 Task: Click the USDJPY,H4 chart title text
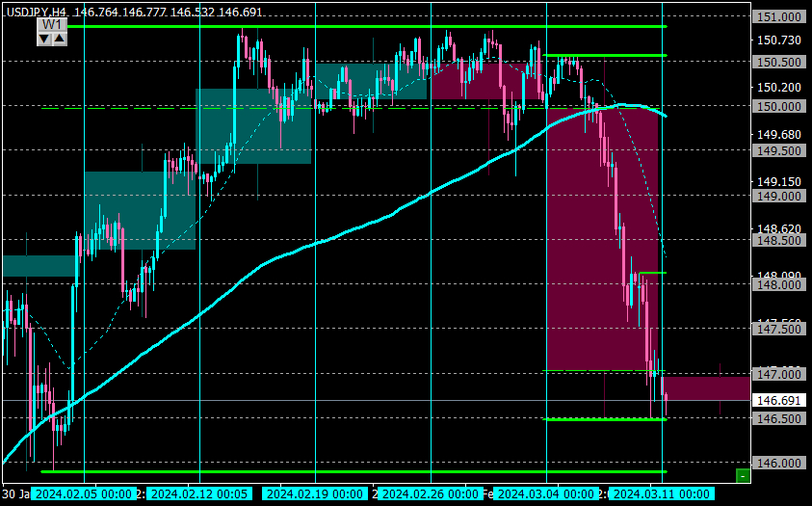click(37, 12)
